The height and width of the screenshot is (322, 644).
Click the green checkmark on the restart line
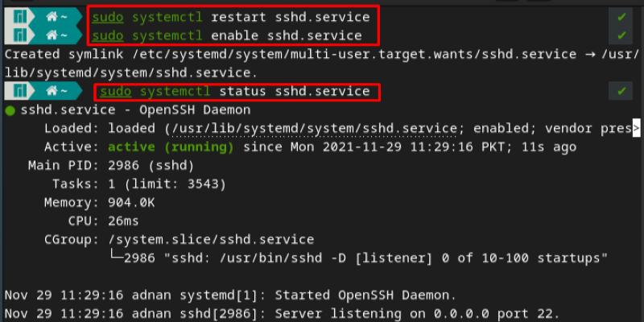tap(621, 16)
